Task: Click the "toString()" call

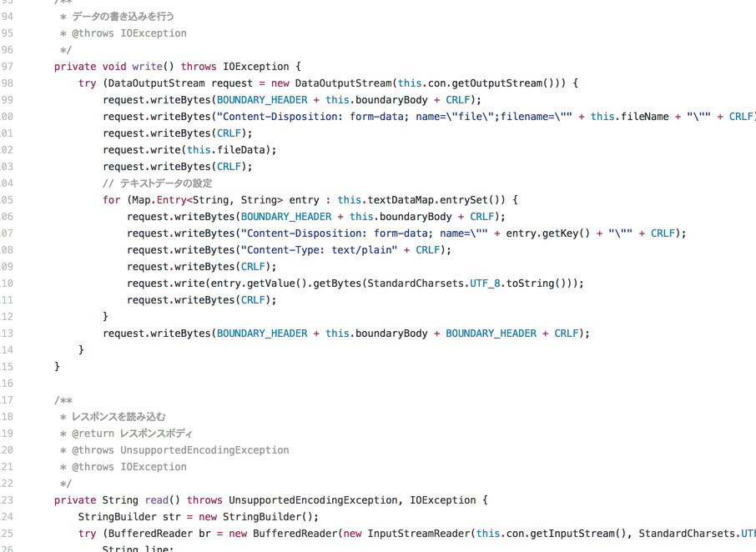Action: (x=532, y=284)
